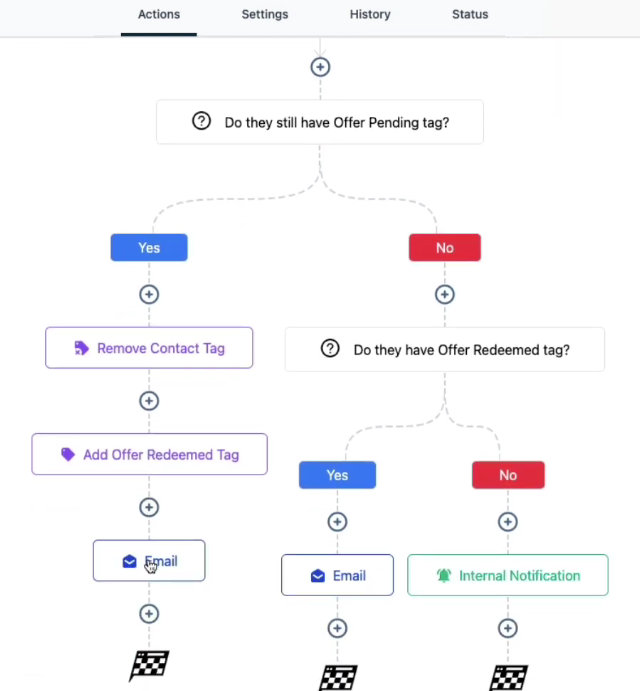This screenshot has height=691, width=640.
Task: Open the Remove Contact Tag action
Action: point(149,348)
